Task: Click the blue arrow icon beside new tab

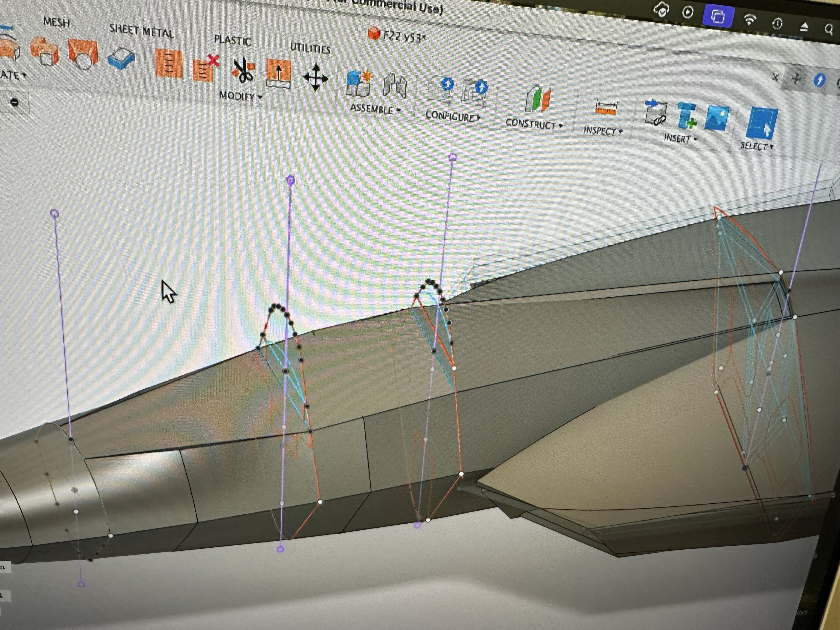Action: 820,80
